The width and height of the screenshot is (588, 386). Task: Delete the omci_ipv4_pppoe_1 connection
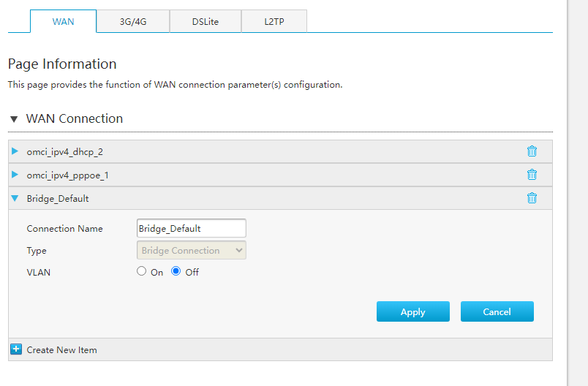[x=532, y=175]
